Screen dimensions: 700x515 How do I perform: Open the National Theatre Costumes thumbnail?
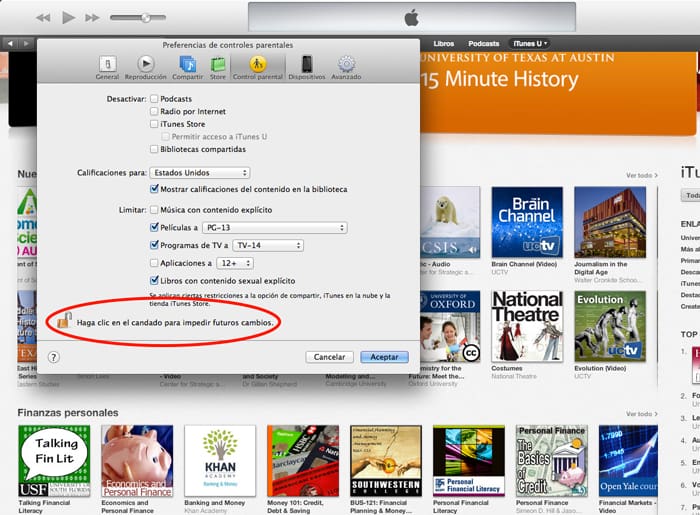pos(527,326)
